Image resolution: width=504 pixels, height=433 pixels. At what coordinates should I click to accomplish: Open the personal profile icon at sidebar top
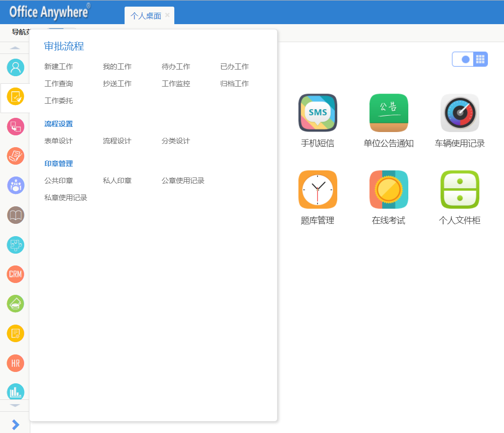(15, 68)
